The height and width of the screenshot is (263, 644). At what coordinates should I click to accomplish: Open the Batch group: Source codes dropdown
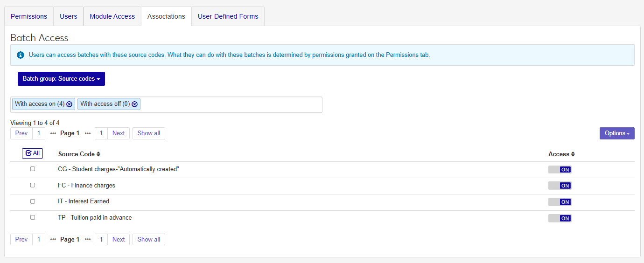(x=61, y=79)
